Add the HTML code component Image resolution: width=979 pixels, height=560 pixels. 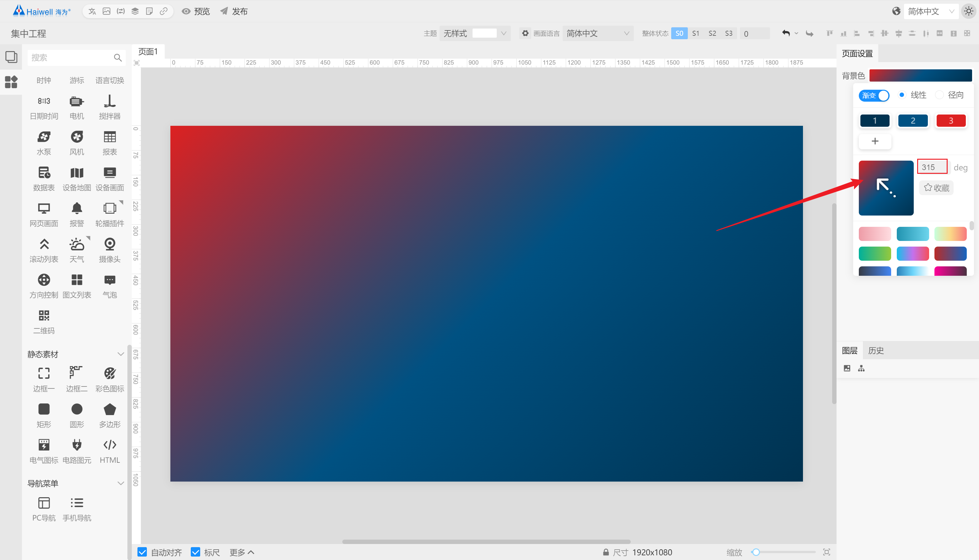110,451
